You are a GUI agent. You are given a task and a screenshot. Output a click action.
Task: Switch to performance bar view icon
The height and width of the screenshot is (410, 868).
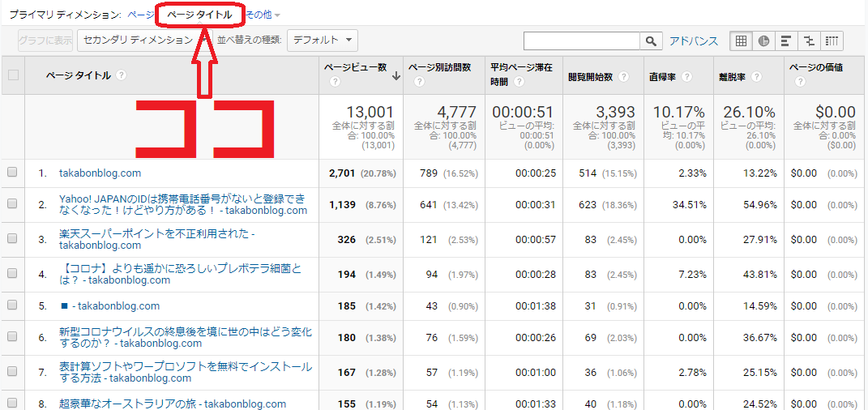[x=787, y=41]
